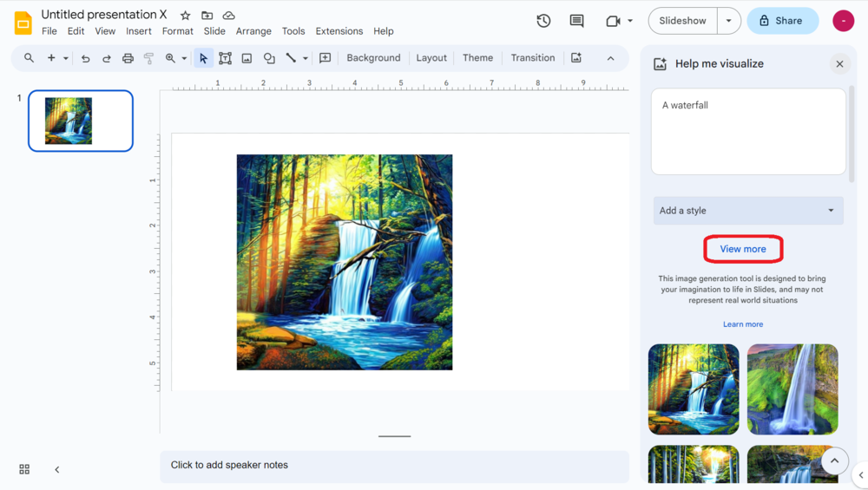Open the Extensions menu
868x490 pixels.
(339, 31)
